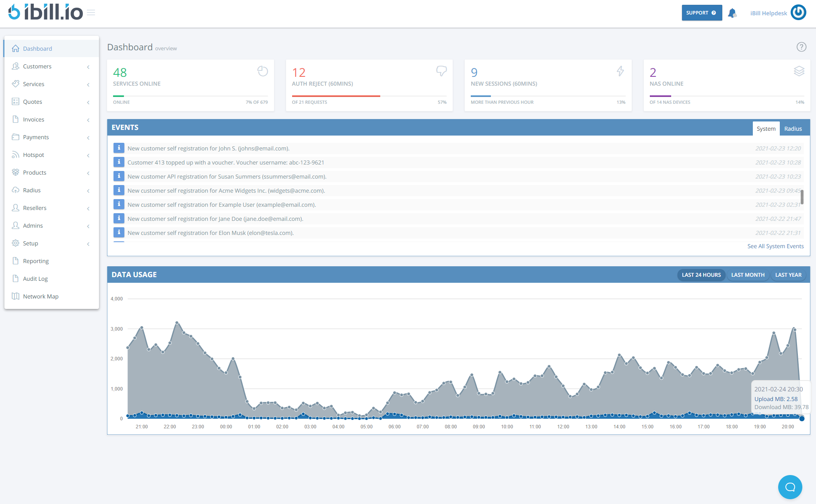Screen dimensions: 816x504
Task: Open the chat bubble in bottom corner
Action: [790, 487]
